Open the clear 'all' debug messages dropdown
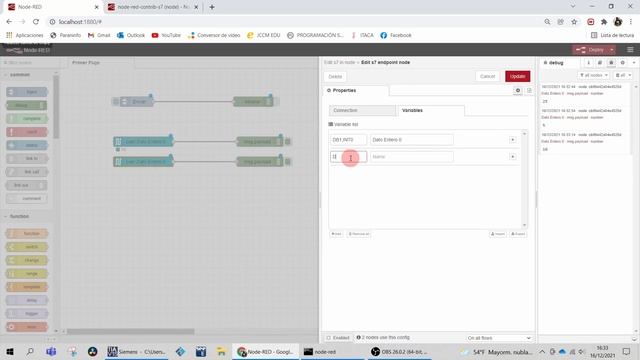 coord(623,75)
